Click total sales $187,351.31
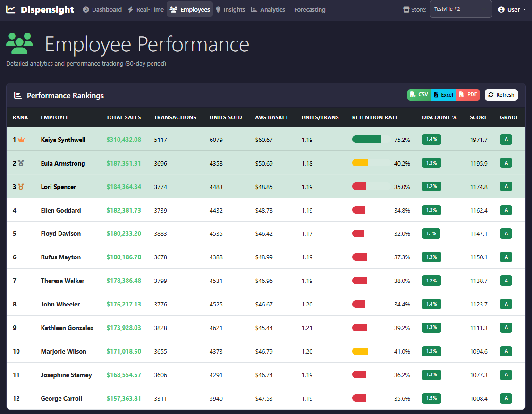Screen dimensions: 532x414 click(x=124, y=163)
